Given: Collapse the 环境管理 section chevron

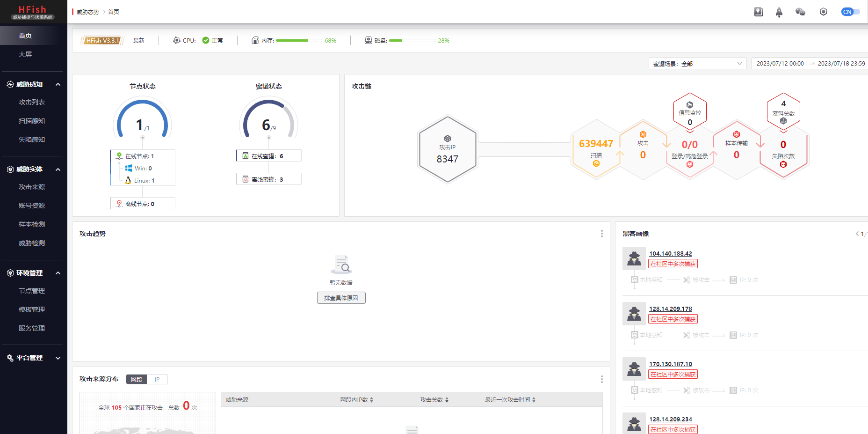Looking at the screenshot, I should (x=58, y=273).
